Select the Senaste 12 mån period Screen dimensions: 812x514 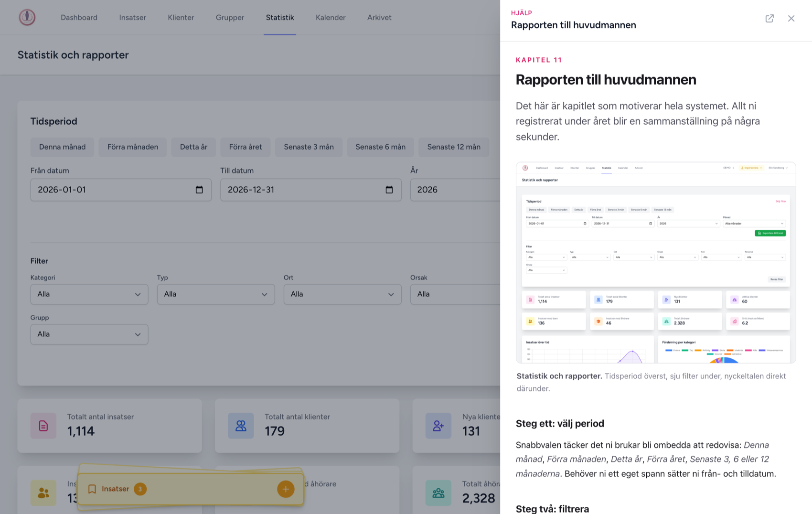[x=454, y=147]
